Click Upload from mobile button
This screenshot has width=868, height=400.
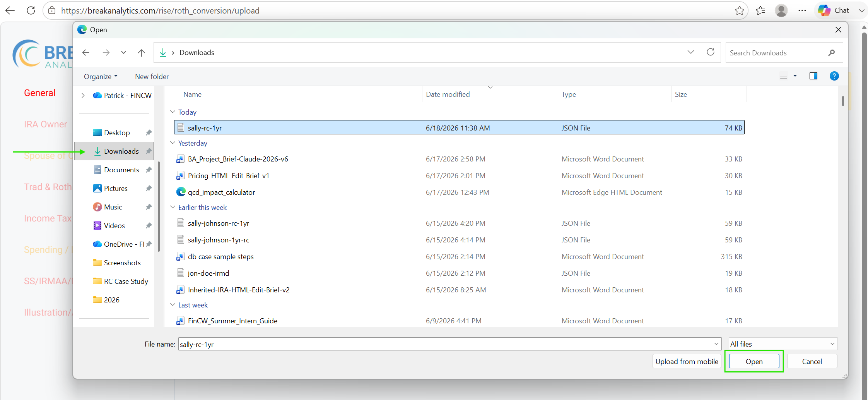click(x=687, y=361)
